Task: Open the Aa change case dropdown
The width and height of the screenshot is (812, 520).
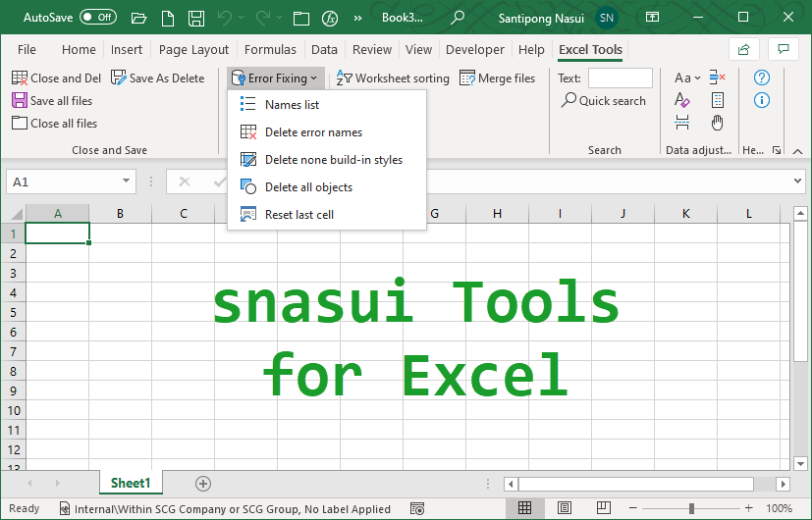Action: (x=687, y=78)
